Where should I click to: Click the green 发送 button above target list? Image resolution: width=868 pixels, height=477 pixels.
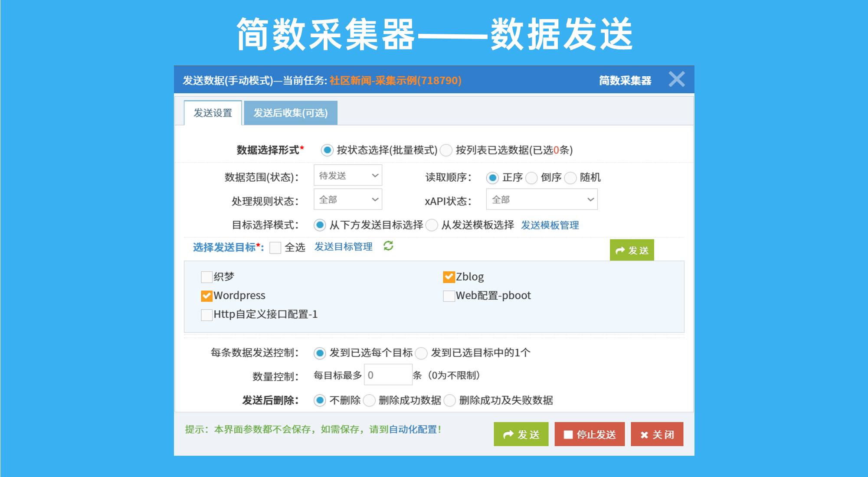632,250
